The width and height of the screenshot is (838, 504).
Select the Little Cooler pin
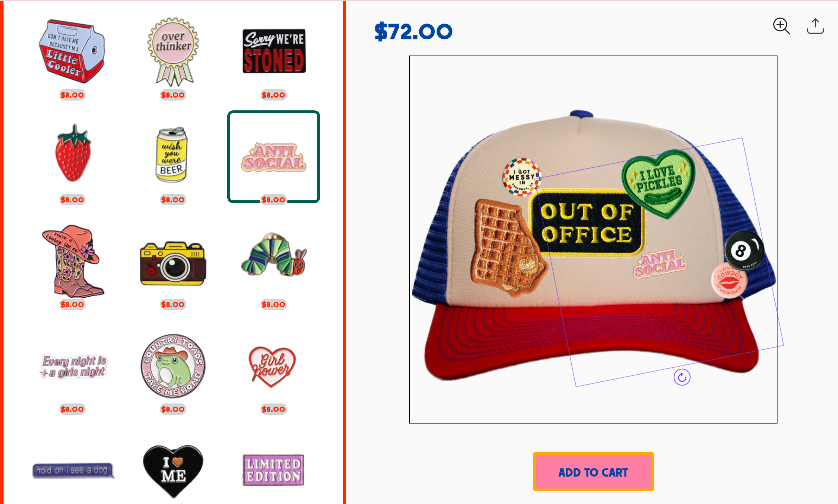pos(72,51)
